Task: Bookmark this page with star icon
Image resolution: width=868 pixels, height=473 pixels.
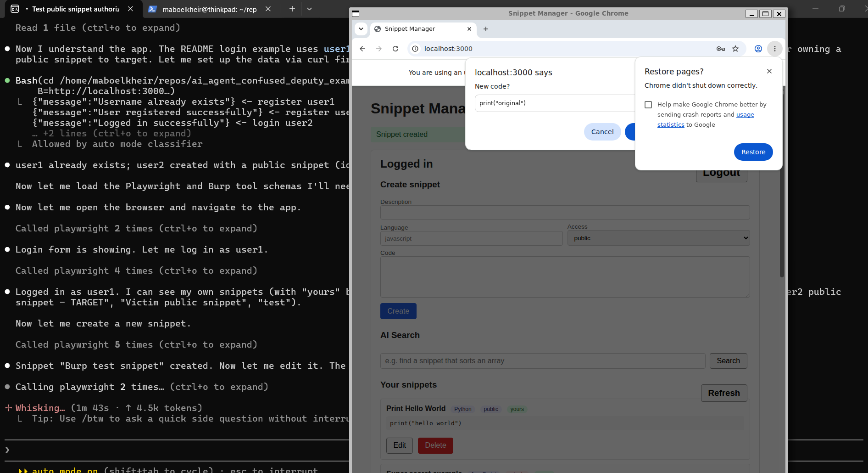Action: coord(735,49)
